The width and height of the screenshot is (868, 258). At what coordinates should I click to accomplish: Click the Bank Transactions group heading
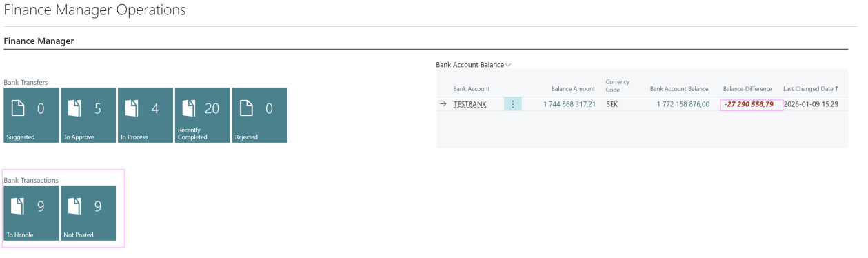click(x=31, y=180)
